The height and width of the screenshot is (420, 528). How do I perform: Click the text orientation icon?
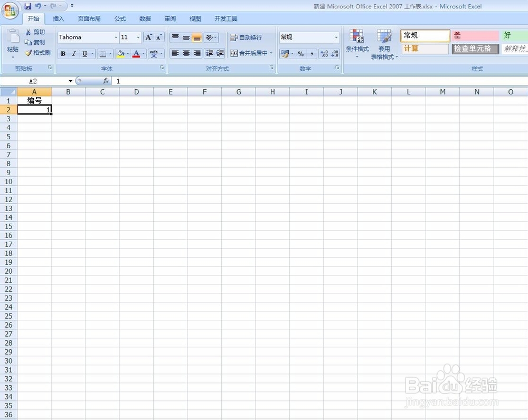[210, 37]
